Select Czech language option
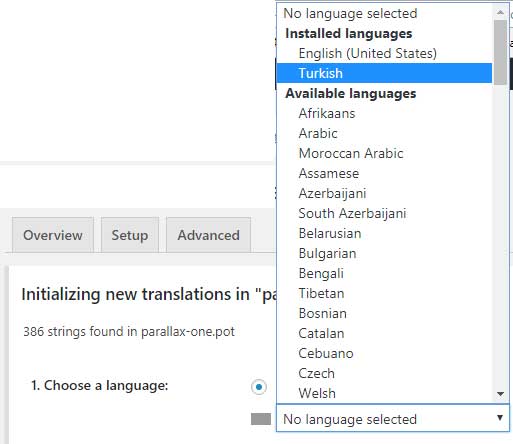The image size is (513, 444). (x=384, y=373)
